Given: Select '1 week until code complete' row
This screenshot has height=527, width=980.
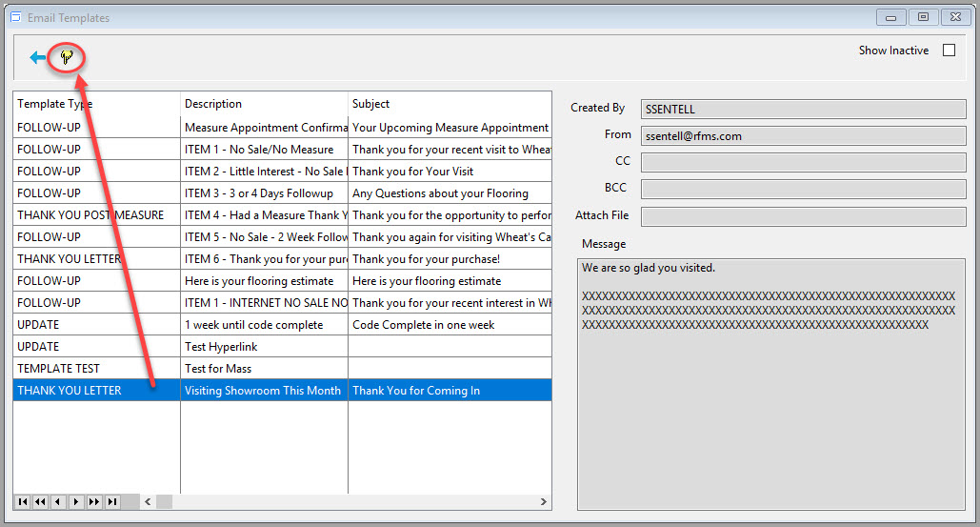Looking at the screenshot, I should [x=283, y=324].
